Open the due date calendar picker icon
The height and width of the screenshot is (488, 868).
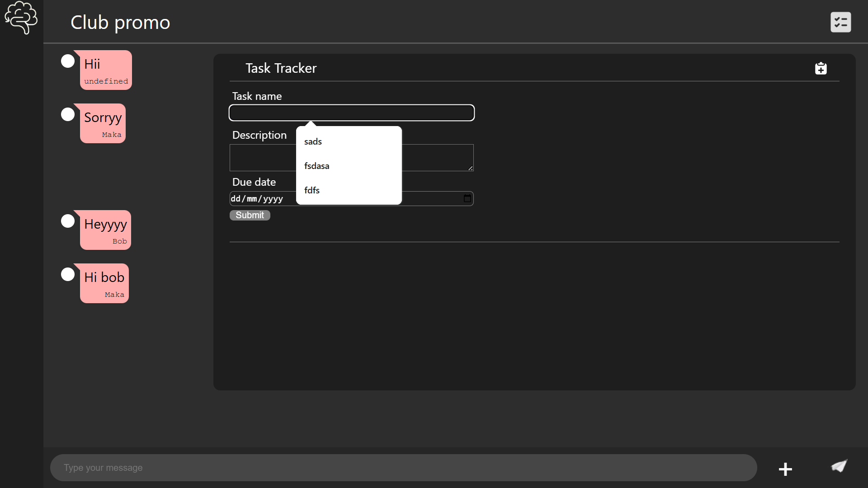coord(467,199)
